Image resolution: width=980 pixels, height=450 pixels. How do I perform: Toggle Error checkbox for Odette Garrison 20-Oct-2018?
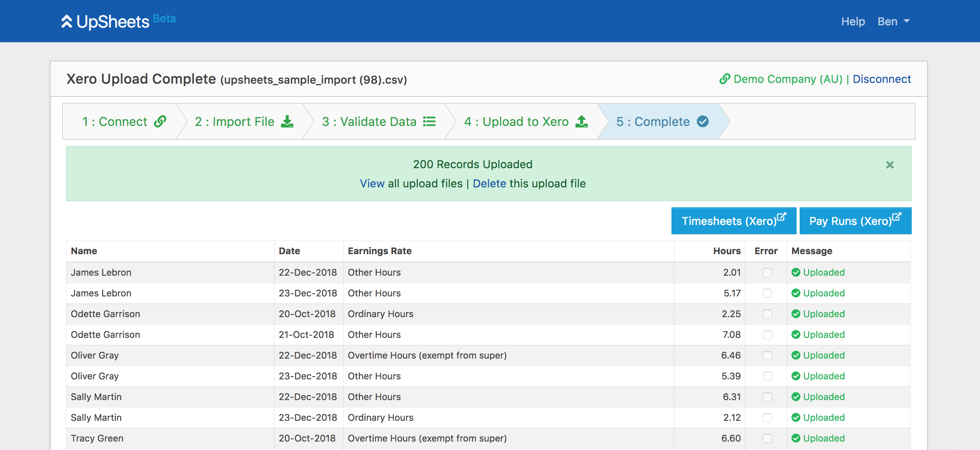(x=767, y=314)
